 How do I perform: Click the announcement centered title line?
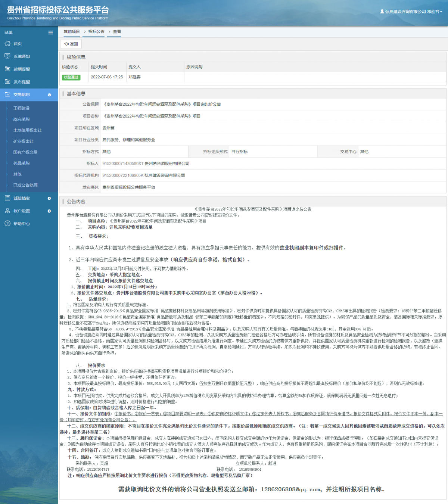(x=253, y=209)
